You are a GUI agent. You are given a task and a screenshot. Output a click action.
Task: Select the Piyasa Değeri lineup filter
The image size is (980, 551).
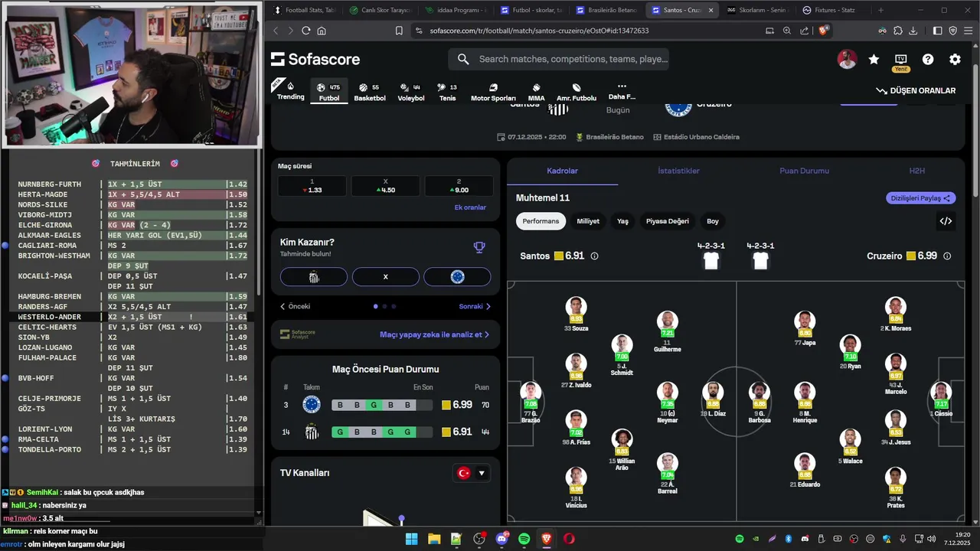(668, 221)
